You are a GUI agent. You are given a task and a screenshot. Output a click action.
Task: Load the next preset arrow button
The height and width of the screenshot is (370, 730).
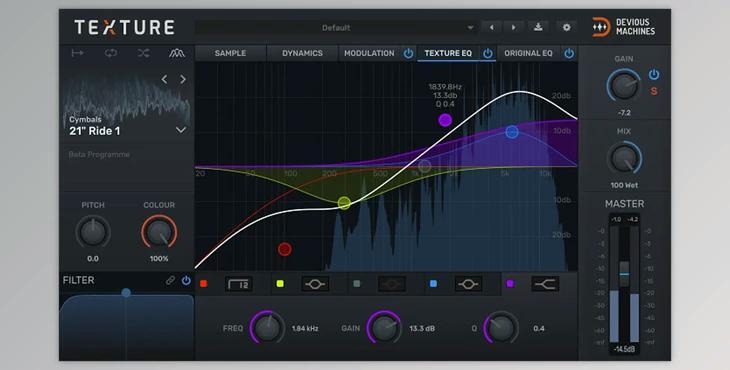513,27
